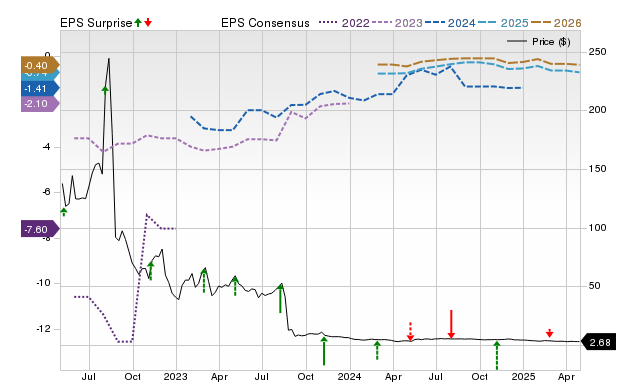Select the small green arrow at chart's left edge
The width and height of the screenshot is (640, 382).
pos(64,212)
